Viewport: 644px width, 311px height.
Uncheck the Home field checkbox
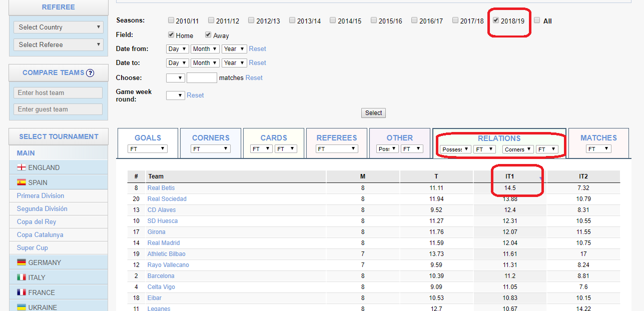pos(171,35)
